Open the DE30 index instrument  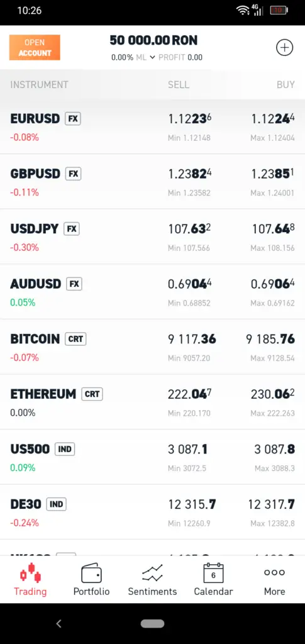click(x=152, y=512)
